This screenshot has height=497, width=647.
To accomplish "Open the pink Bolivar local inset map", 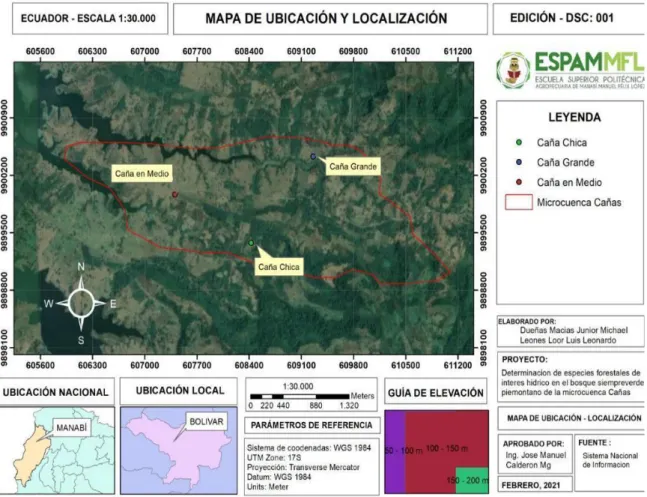I will coord(179,450).
